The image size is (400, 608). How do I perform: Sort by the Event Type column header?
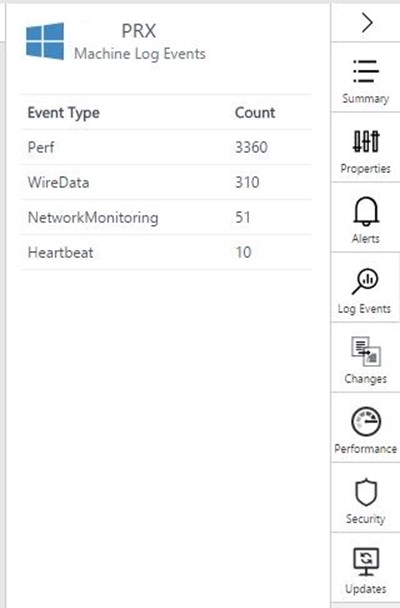tap(64, 113)
